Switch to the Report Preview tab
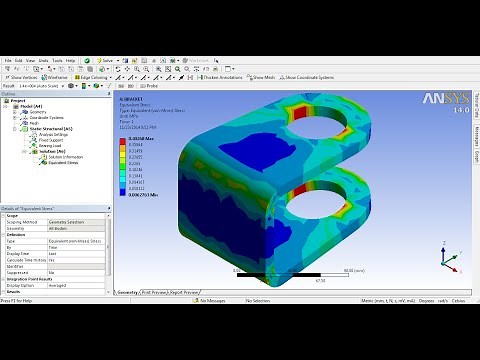This screenshot has width=480, height=360. tap(184, 292)
